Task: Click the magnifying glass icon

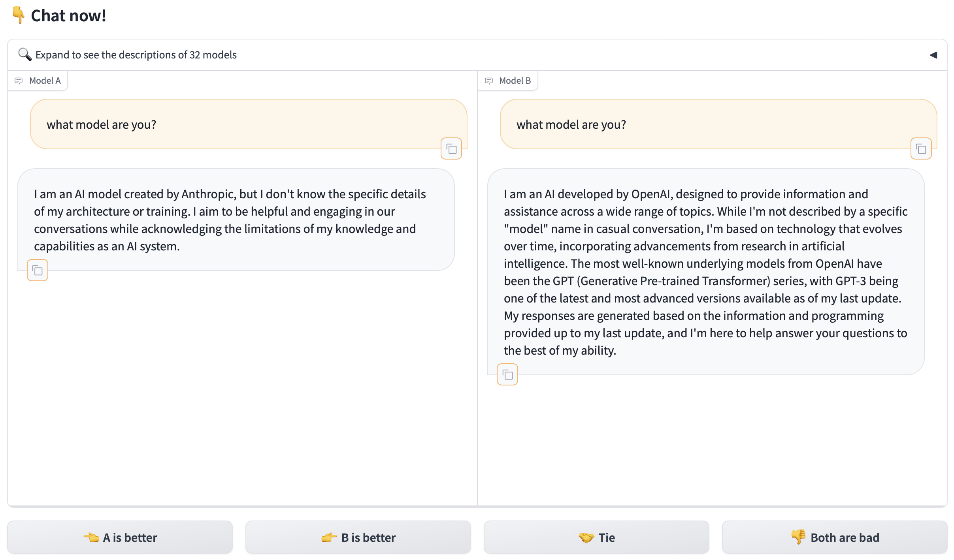Action: tap(25, 54)
